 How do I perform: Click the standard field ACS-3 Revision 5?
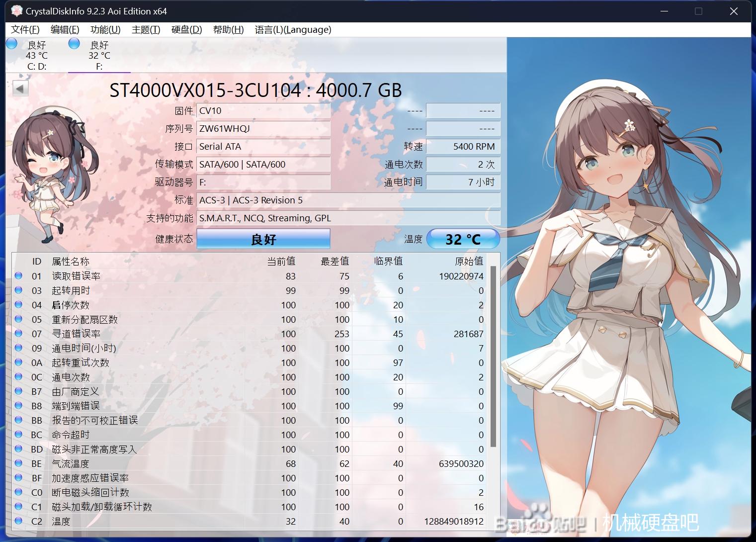348,200
